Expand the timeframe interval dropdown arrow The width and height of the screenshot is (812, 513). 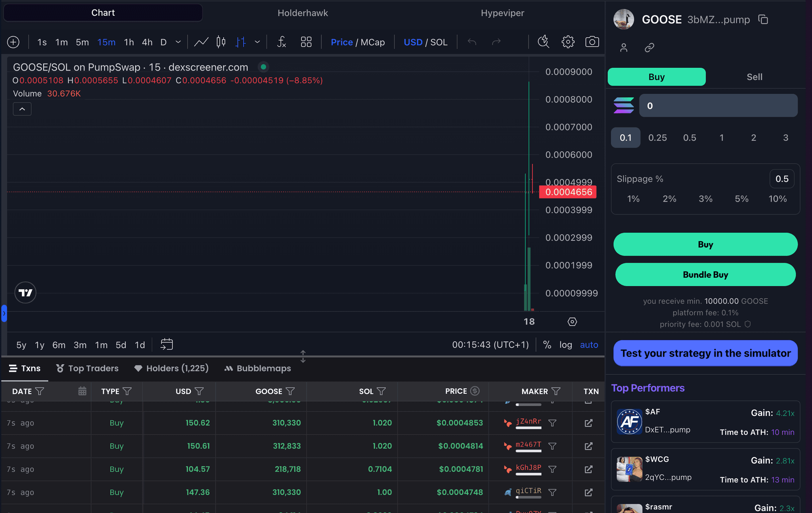pyautogui.click(x=178, y=42)
